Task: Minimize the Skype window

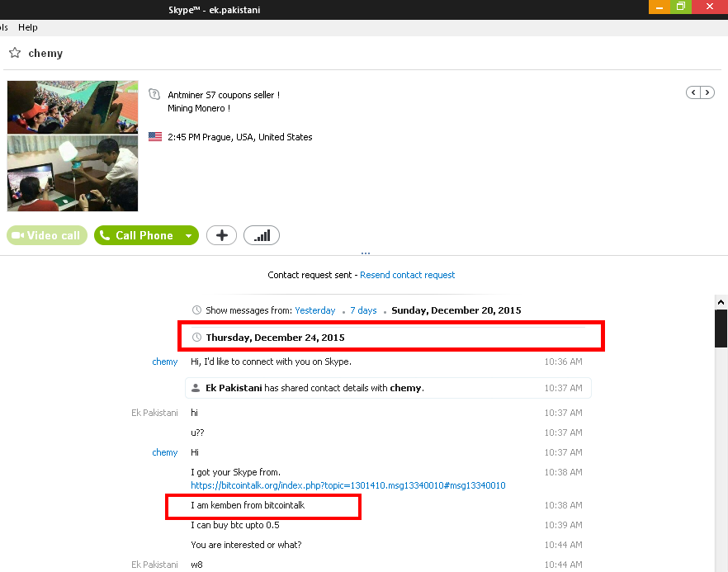Action: pos(659,7)
